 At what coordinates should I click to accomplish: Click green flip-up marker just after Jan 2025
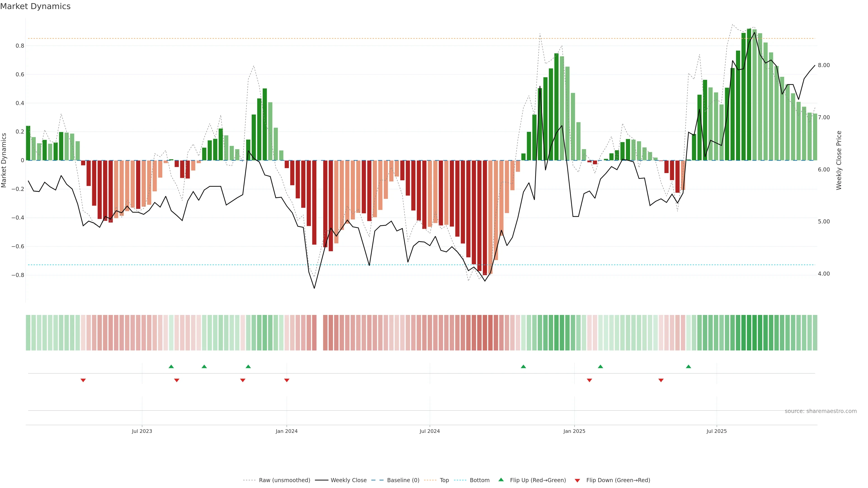tap(600, 366)
